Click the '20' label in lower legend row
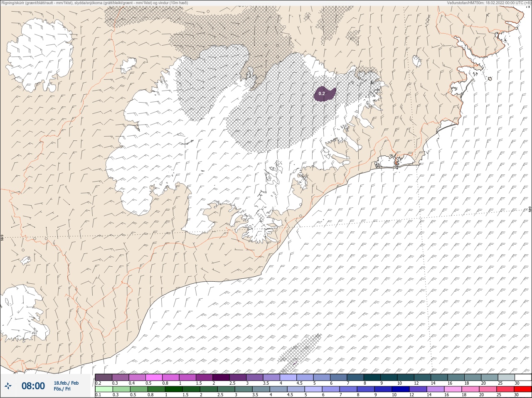Image resolution: width=532 pixels, height=398 pixels. point(481,395)
